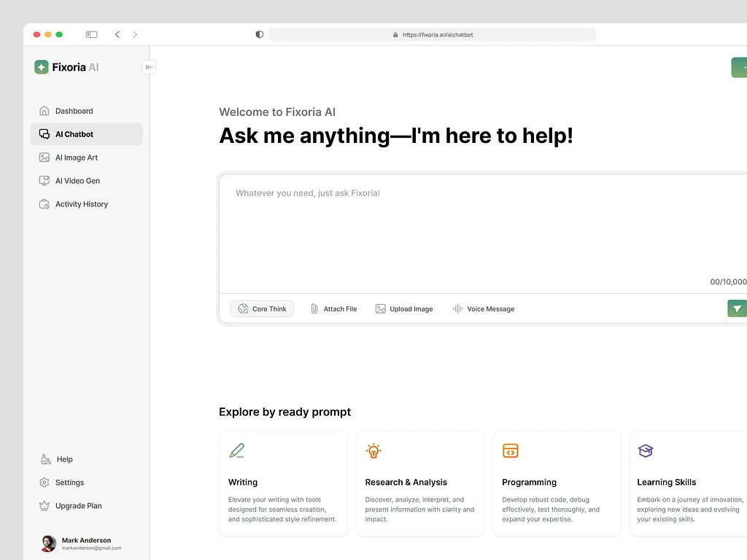
Task: Click the Attach File paperclip icon
Action: [314, 309]
